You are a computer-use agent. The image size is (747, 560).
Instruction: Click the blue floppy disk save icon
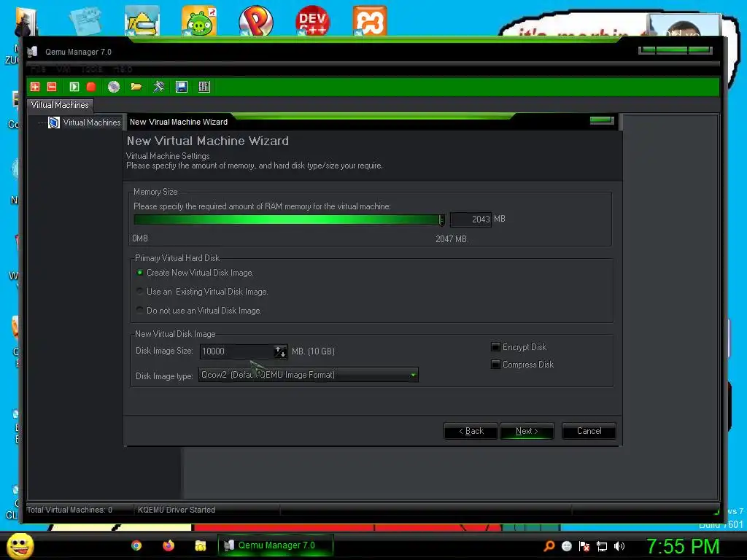182,87
